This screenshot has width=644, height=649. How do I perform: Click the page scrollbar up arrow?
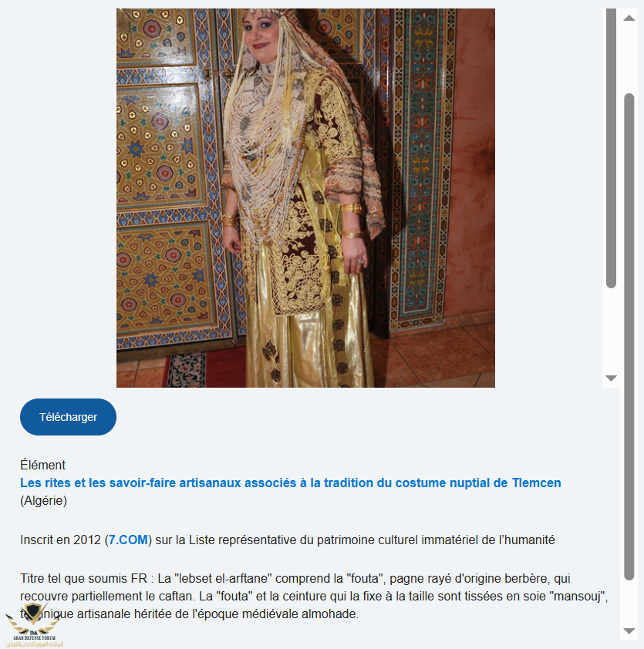pyautogui.click(x=629, y=18)
